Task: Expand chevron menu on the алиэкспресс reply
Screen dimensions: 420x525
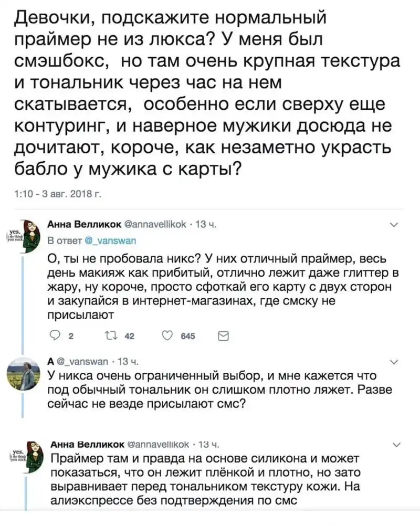Action: pyautogui.click(x=395, y=445)
